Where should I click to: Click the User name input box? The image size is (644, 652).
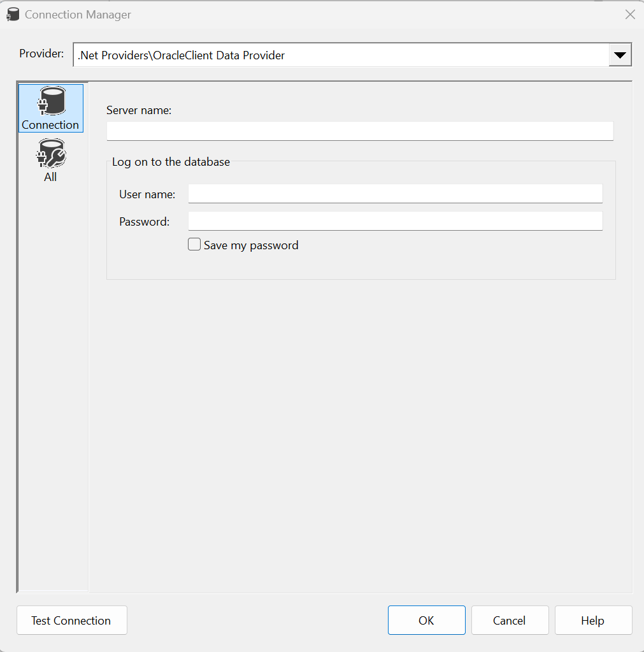pyautogui.click(x=395, y=193)
